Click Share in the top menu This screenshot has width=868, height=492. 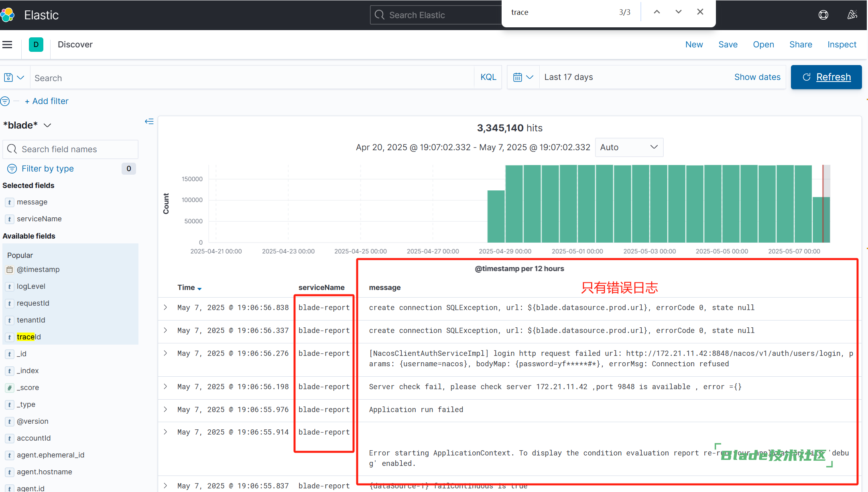[801, 45]
